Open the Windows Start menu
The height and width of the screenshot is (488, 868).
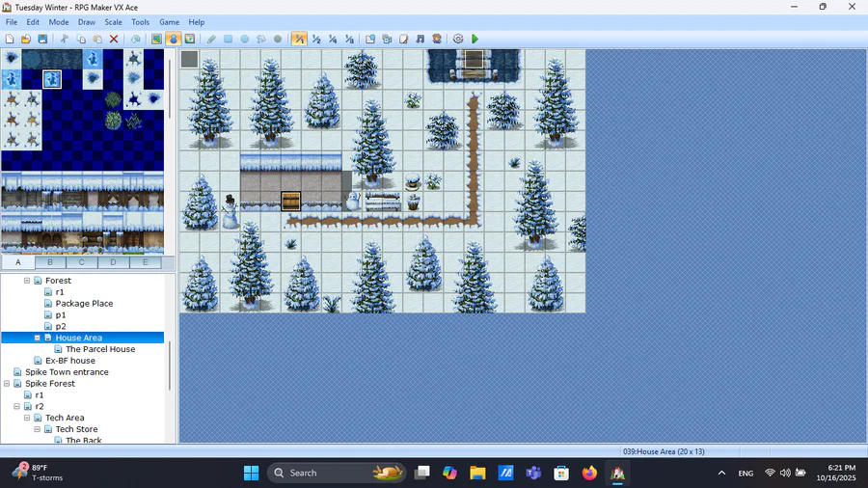[x=252, y=474]
